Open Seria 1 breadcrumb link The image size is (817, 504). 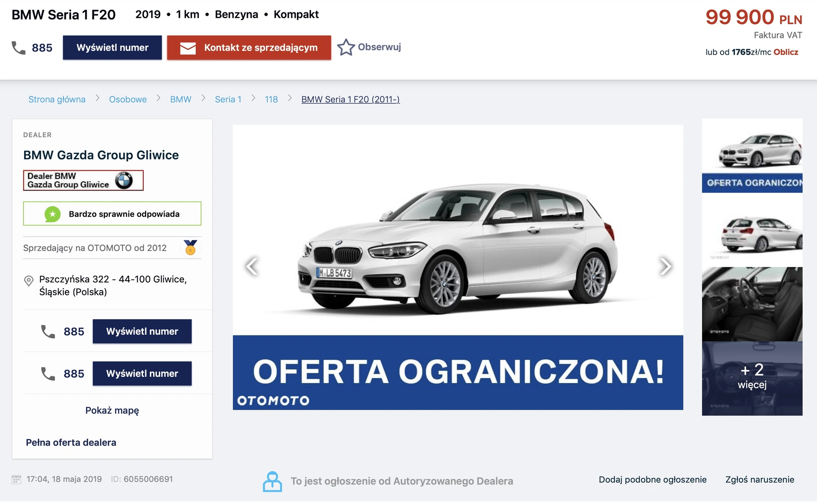tap(228, 99)
